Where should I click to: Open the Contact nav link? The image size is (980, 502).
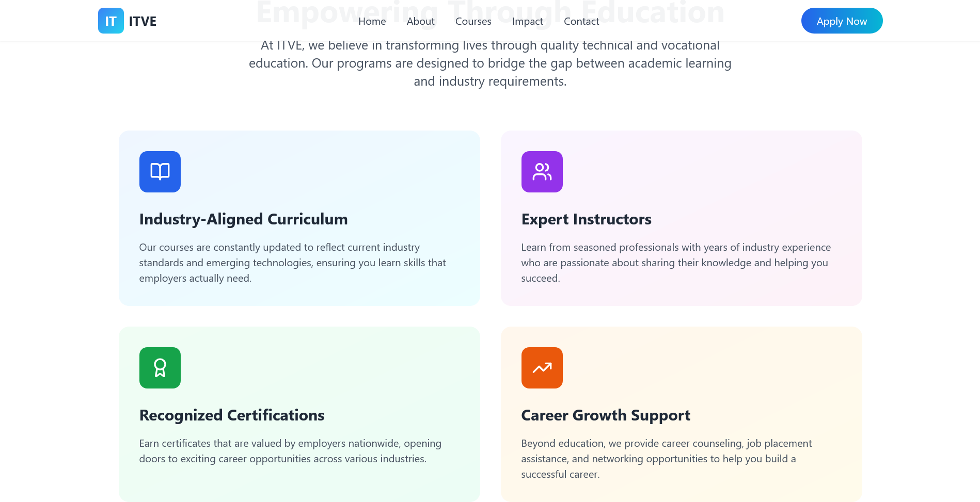pos(581,21)
